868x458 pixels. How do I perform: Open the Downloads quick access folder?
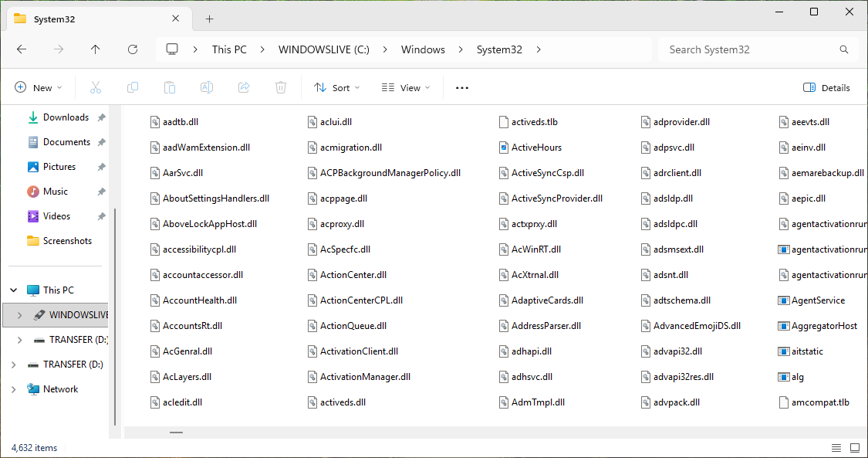(66, 117)
